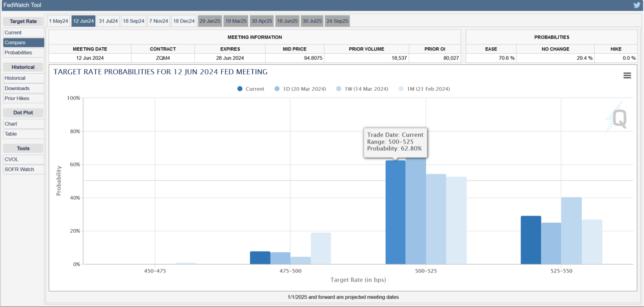Screen dimensions: 644x307
Task: Open the 18 Dec24 meeting tab
Action: tap(184, 21)
